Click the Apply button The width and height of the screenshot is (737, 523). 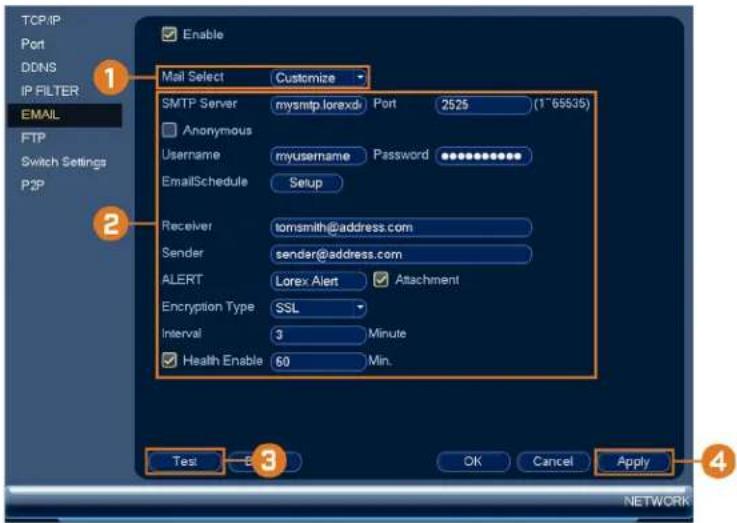point(633,462)
